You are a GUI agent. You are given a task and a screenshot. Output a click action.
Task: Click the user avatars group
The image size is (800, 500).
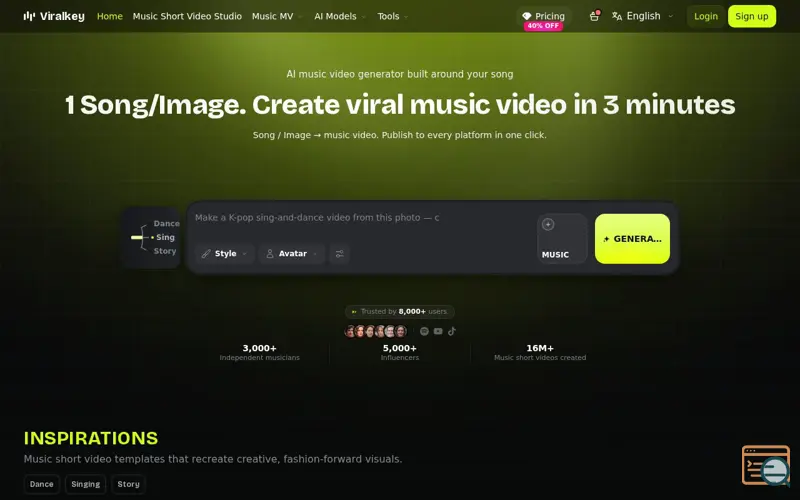click(x=376, y=331)
